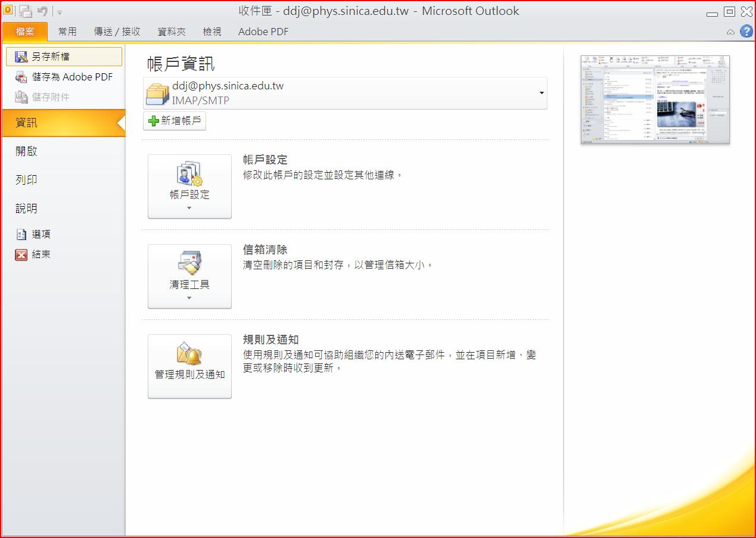Open Help with the blue question mark icon
Image resolution: width=756 pixels, height=538 pixels.
(x=746, y=32)
